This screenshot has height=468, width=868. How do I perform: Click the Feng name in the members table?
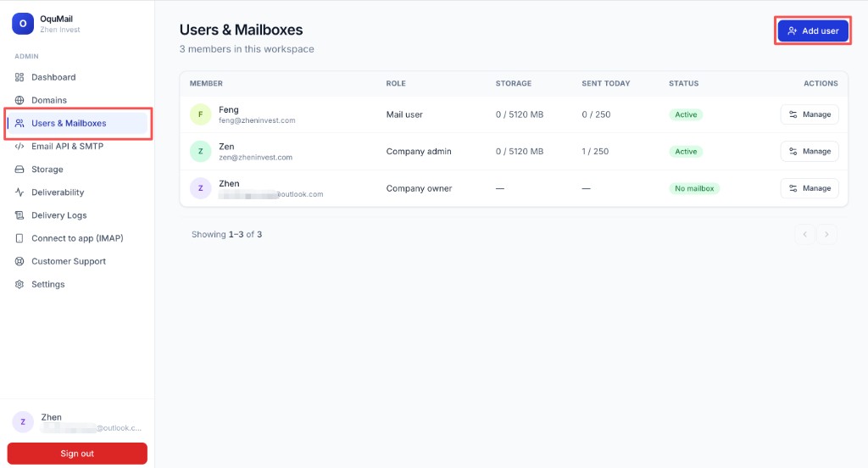pyautogui.click(x=229, y=109)
